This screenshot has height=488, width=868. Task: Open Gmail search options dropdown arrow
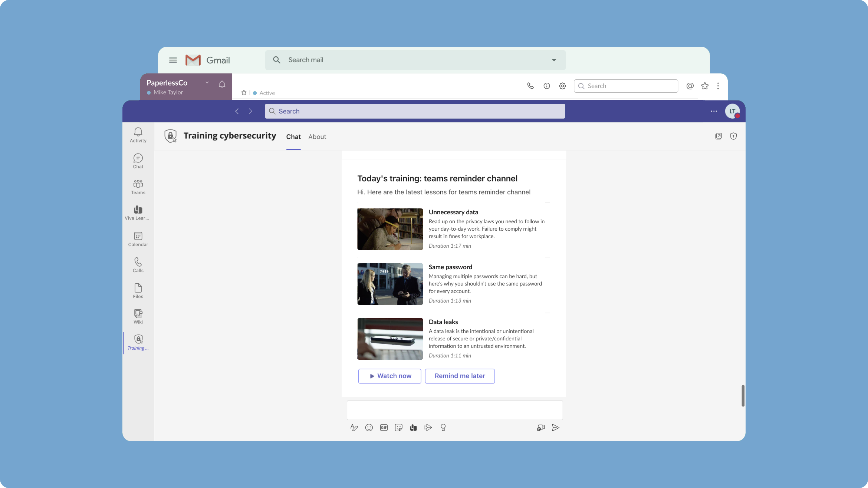pyautogui.click(x=554, y=60)
